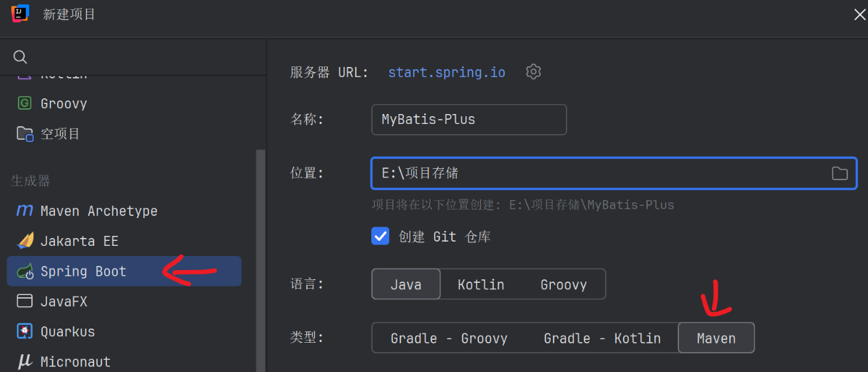Select Java as the language
868x372 pixels.
tap(406, 284)
